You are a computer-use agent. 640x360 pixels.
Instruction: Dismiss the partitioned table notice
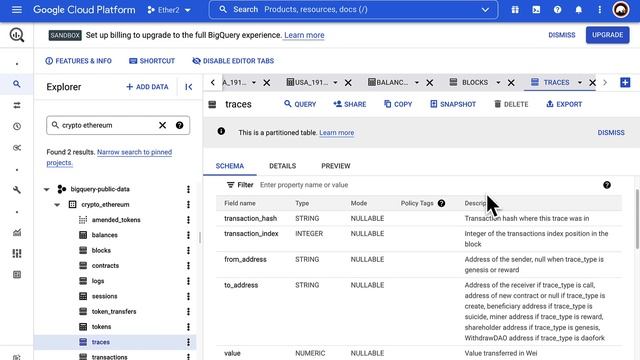click(611, 133)
